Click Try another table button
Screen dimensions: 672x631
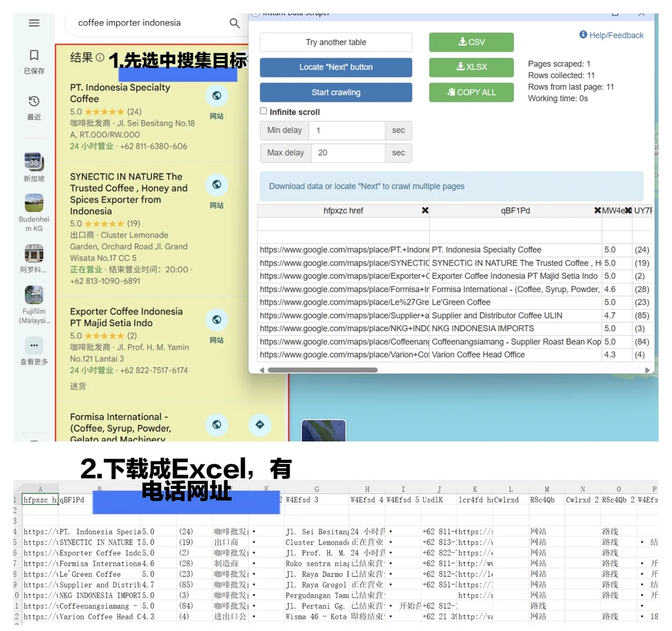tap(336, 42)
